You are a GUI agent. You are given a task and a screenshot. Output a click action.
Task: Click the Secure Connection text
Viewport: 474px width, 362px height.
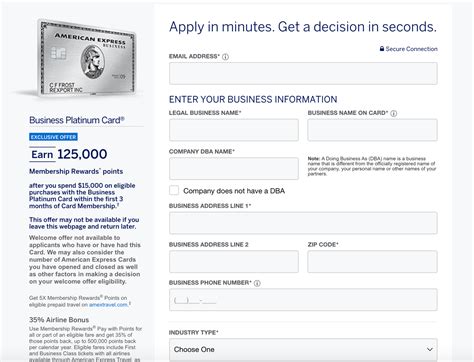[x=412, y=49]
